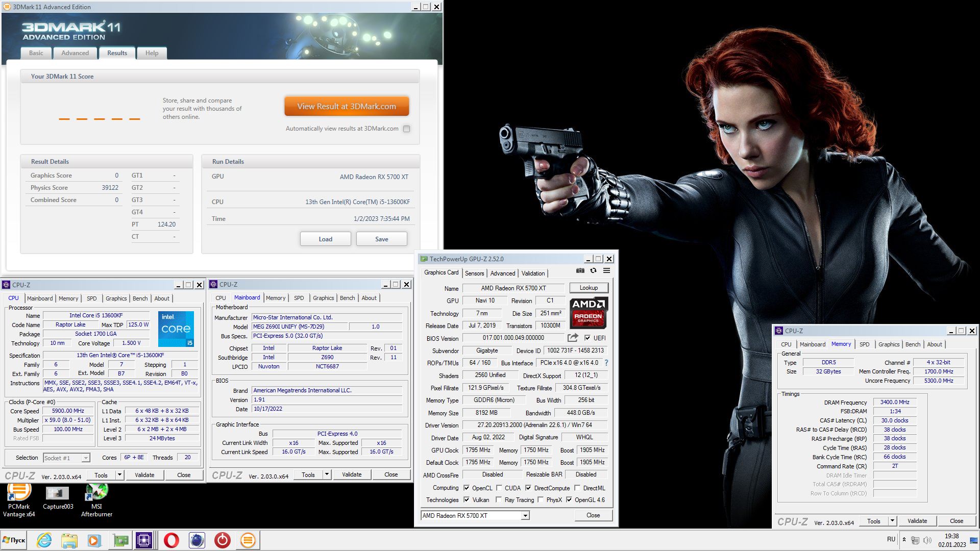Expand Tools arrow in CPU-Z CPU window
Viewport: 980px width, 551px height.
119,475
